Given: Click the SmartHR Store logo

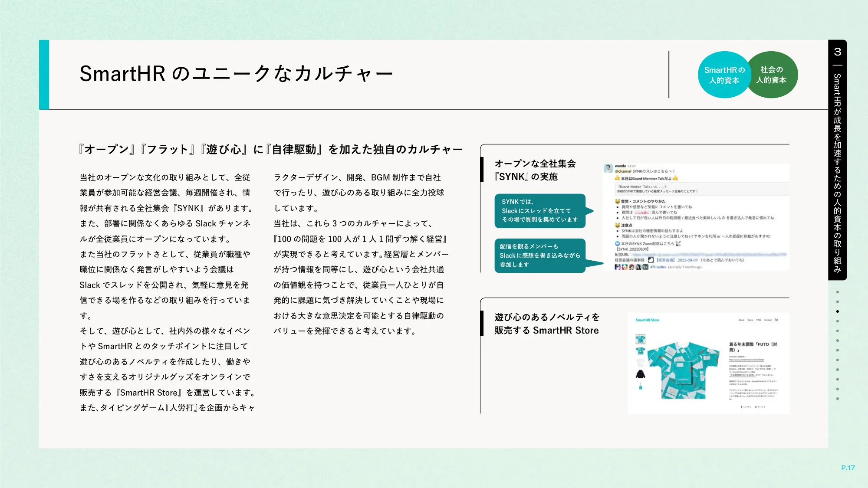Looking at the screenshot, I should pos(648,320).
